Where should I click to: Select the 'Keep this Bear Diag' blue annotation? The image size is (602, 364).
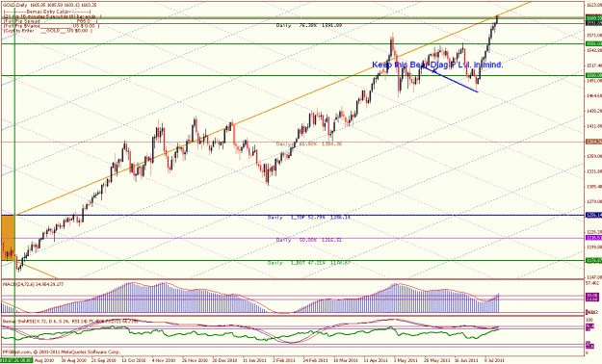pos(437,65)
